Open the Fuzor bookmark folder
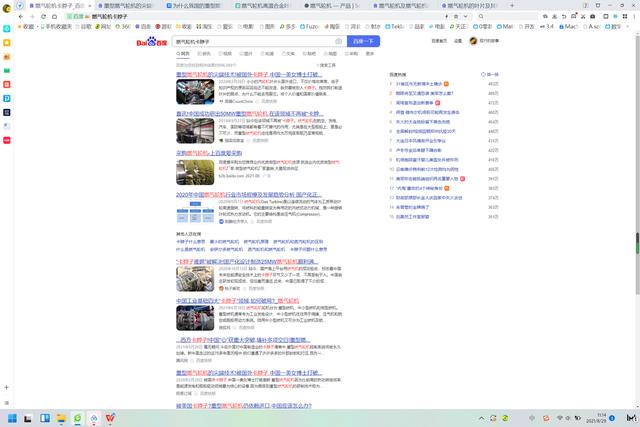 310,26
